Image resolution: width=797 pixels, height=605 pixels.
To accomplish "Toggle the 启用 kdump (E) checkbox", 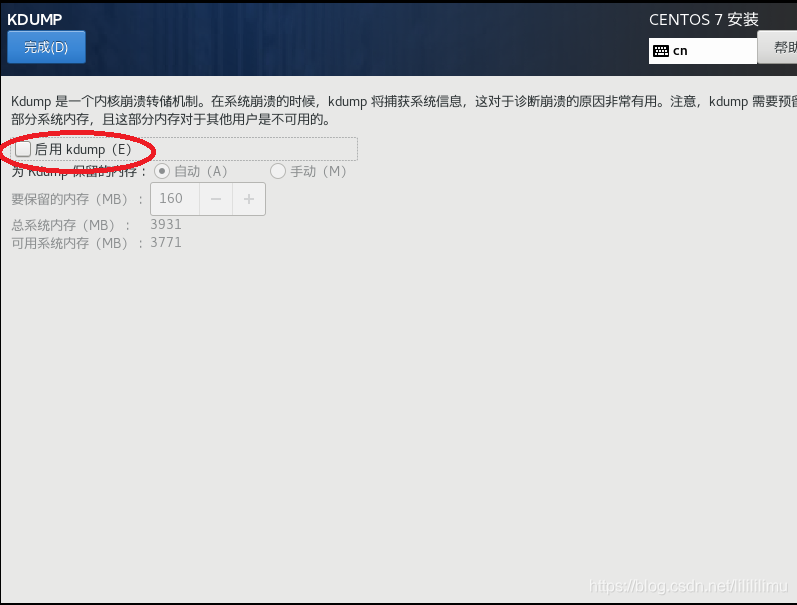I will point(23,149).
